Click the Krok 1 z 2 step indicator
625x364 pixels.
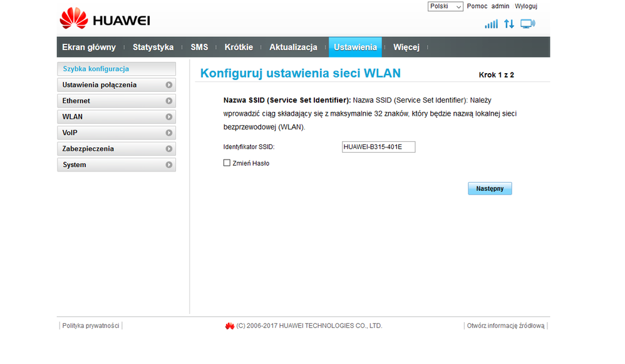point(496,75)
